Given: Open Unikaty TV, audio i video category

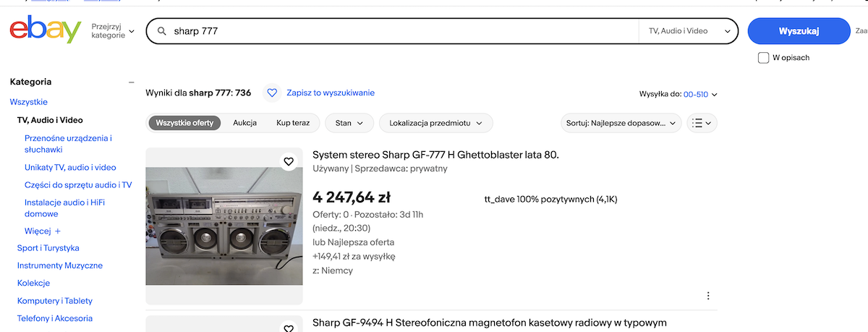Looking at the screenshot, I should 70,167.
